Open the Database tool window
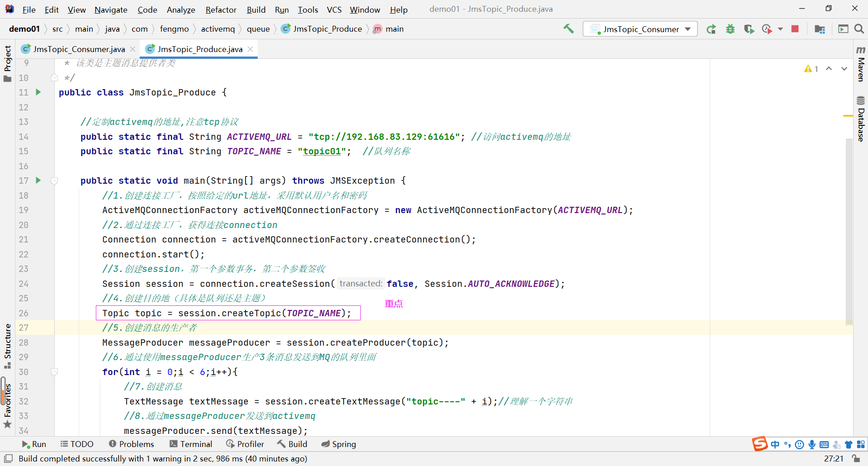 coord(861,119)
